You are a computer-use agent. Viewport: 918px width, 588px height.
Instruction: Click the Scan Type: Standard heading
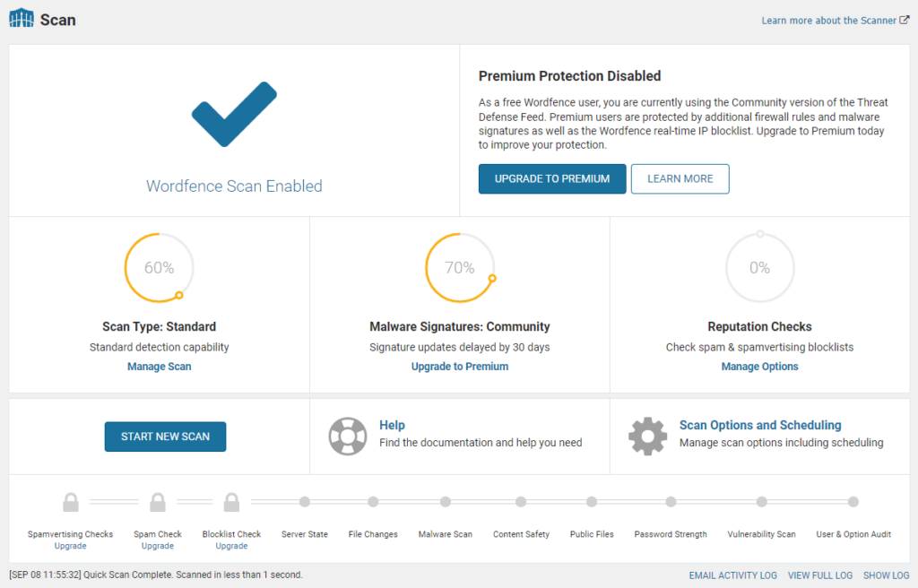[160, 327]
